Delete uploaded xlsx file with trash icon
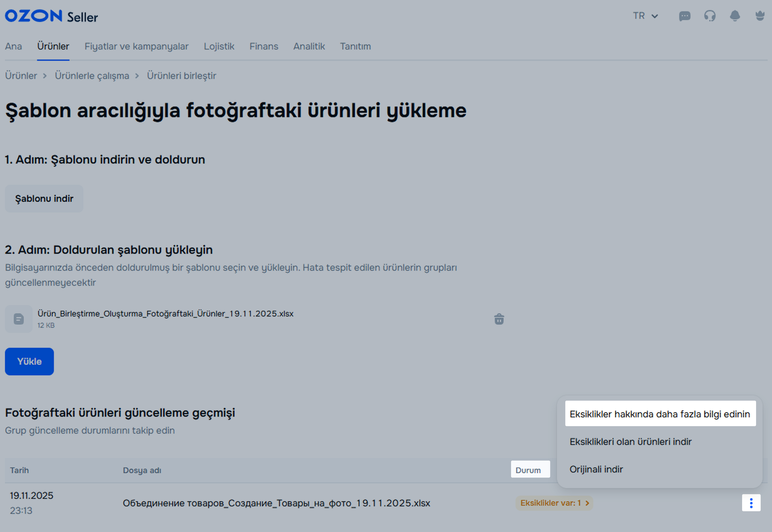Image resolution: width=772 pixels, height=532 pixels. 499,319
